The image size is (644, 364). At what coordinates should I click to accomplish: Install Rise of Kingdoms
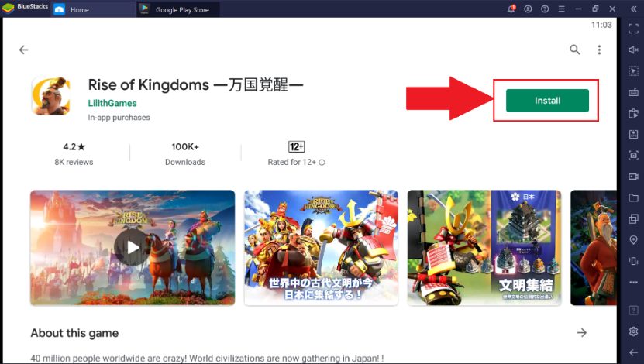click(x=547, y=101)
